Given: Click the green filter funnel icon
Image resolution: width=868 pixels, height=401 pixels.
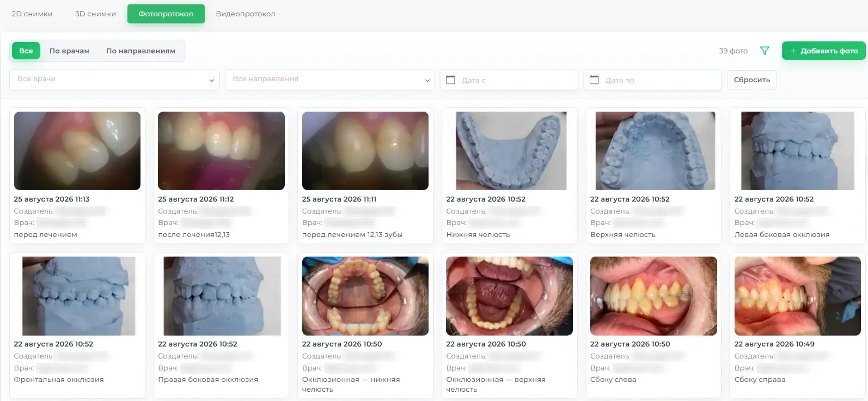Looking at the screenshot, I should tap(765, 51).
